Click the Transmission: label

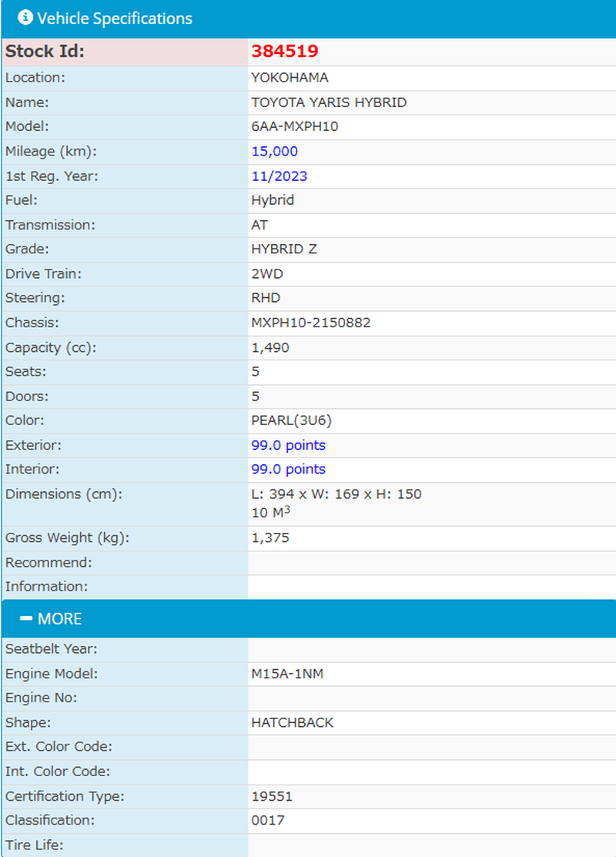(50, 225)
